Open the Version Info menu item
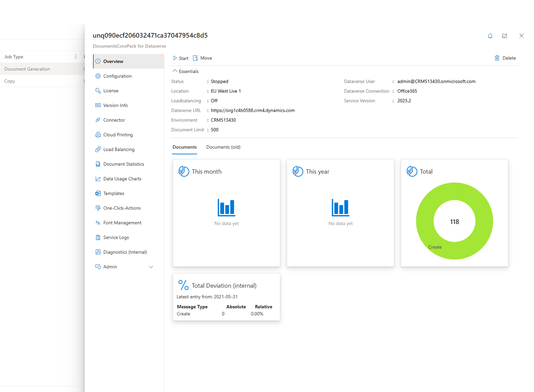This screenshot has width=534, height=392. tap(129, 106)
